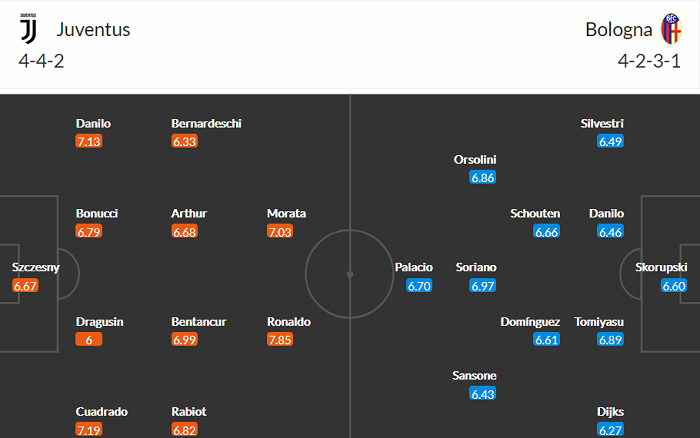
Task: Click Bentancur's 6.99 rating badge
Action: pos(185,340)
